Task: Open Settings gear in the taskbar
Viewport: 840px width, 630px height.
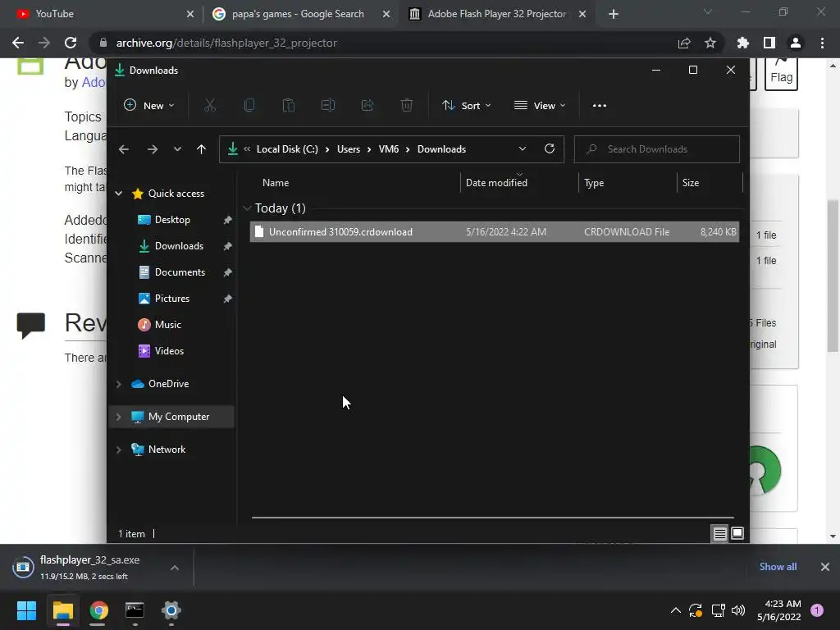Action: coord(171,610)
